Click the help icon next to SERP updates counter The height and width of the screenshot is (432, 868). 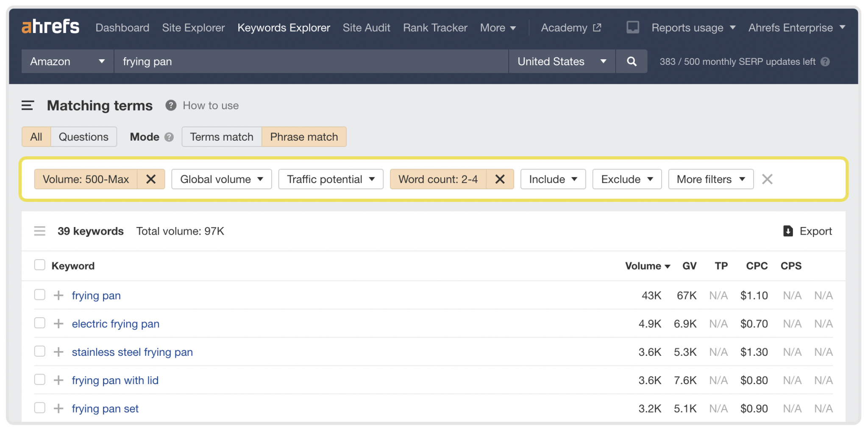[825, 61]
